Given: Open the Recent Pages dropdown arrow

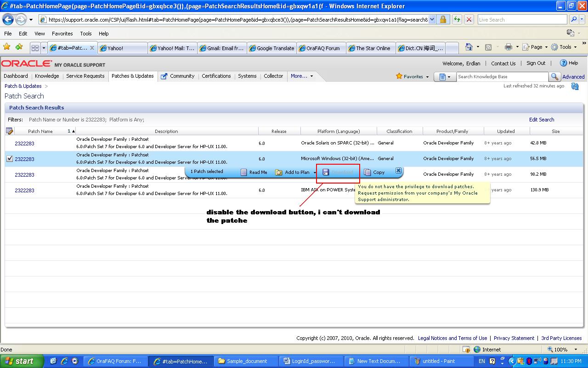Looking at the screenshot, I should point(31,20).
